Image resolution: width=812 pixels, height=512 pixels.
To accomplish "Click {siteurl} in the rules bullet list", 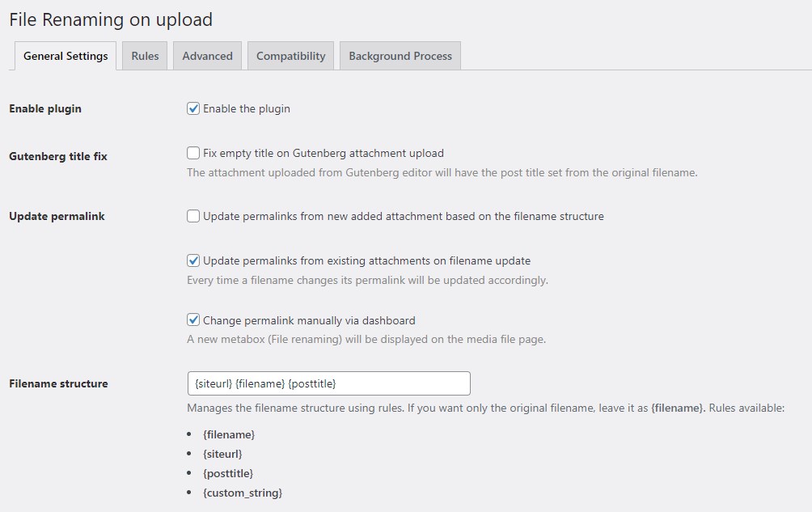I will coord(222,454).
